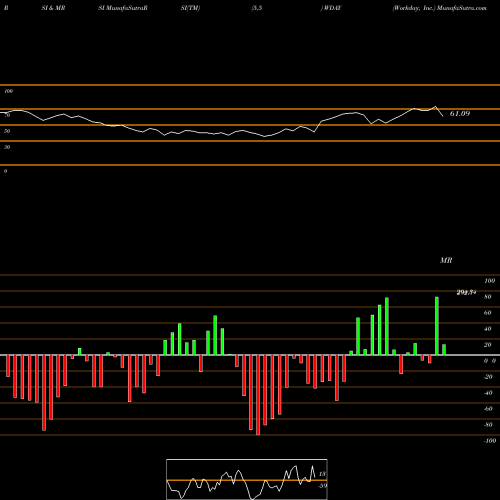500x500 pixels.
Task: Click the MR axis label -100
Action: coord(490,441)
